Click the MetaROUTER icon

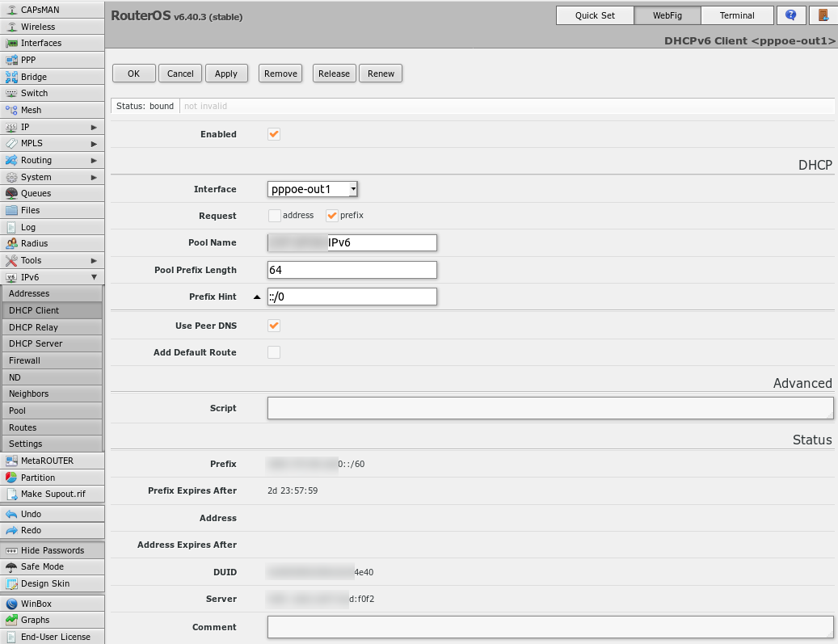tap(11, 461)
